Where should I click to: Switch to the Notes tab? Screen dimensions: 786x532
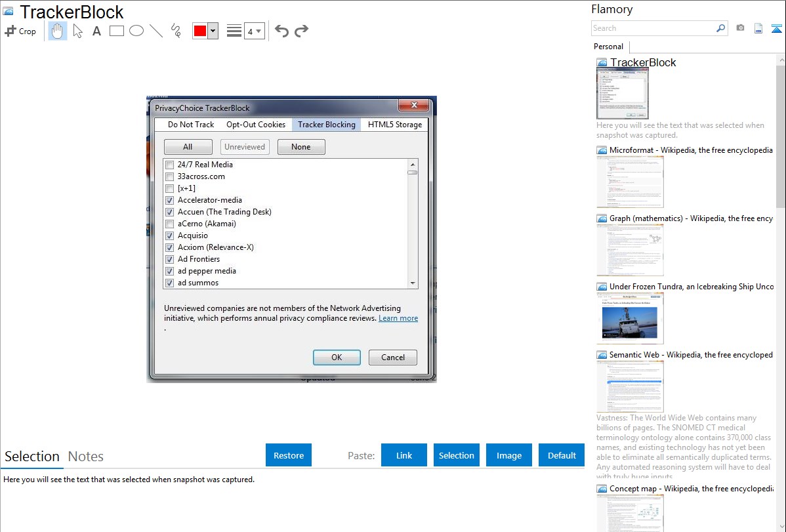click(x=86, y=457)
